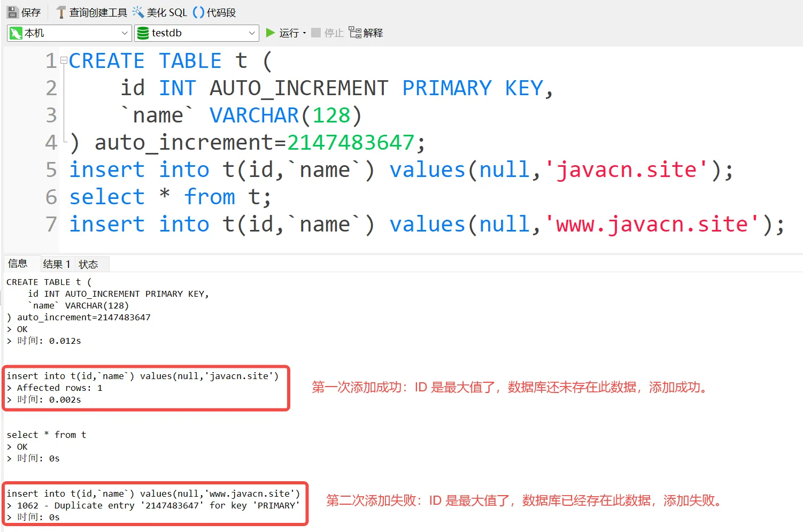
Task: Open the Query Builder tool (查询创建工具)
Action: [92, 12]
